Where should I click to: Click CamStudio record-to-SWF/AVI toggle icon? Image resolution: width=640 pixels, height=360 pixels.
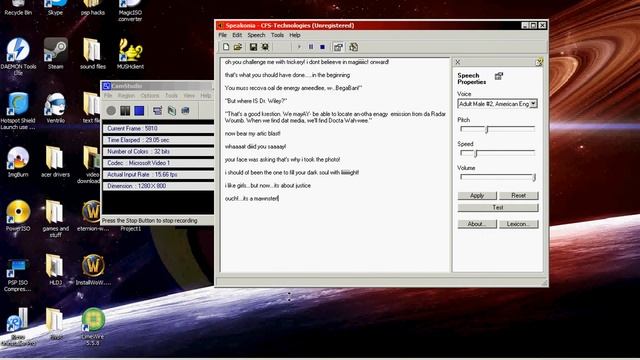[185, 111]
